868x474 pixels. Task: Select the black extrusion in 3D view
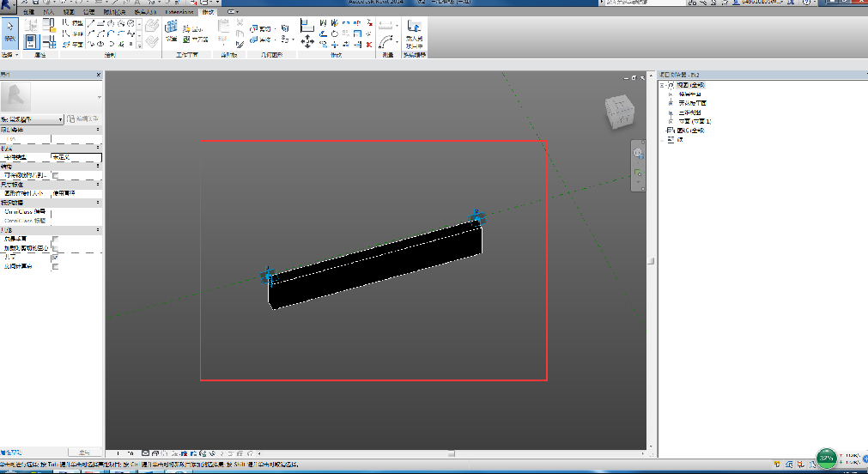[x=376, y=267]
